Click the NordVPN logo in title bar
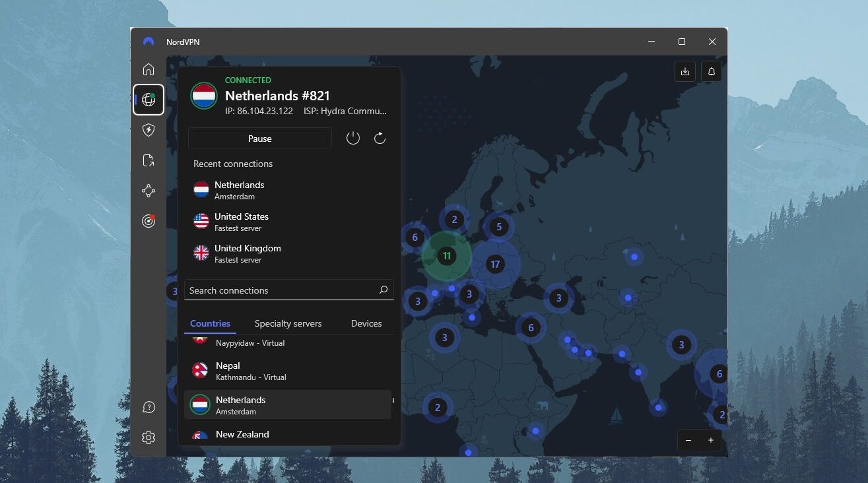The width and height of the screenshot is (868, 483). [149, 42]
